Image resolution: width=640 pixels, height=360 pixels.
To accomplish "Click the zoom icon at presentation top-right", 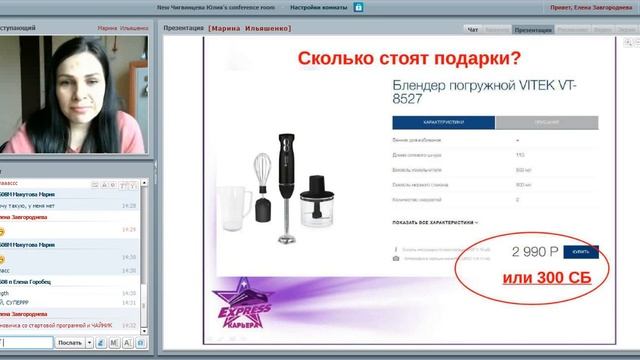I will point(628,42).
